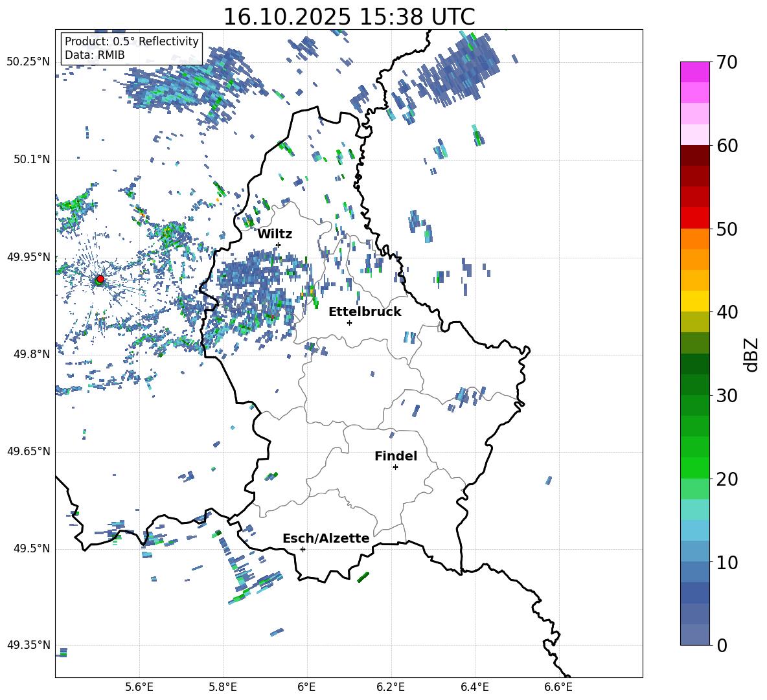Click the Esch/Alzette station cross marker
The image size is (767, 700).
[303, 549]
